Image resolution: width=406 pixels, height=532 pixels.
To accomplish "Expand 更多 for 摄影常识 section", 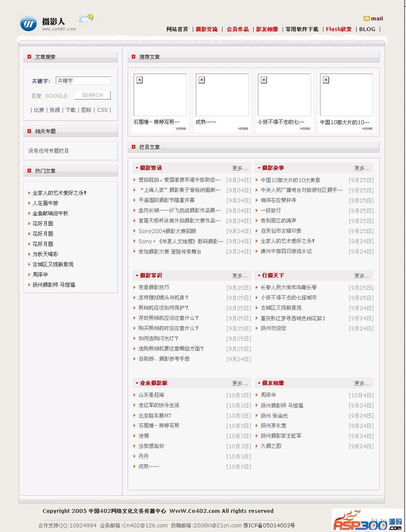I will click(x=240, y=276).
